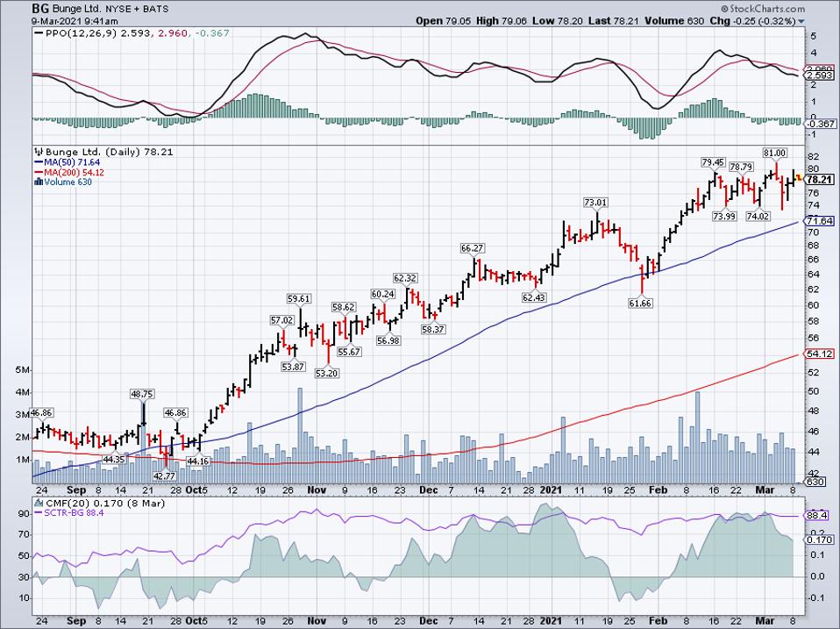The image size is (840, 629).
Task: Click the 62.32 price high label
Action: pos(405,278)
